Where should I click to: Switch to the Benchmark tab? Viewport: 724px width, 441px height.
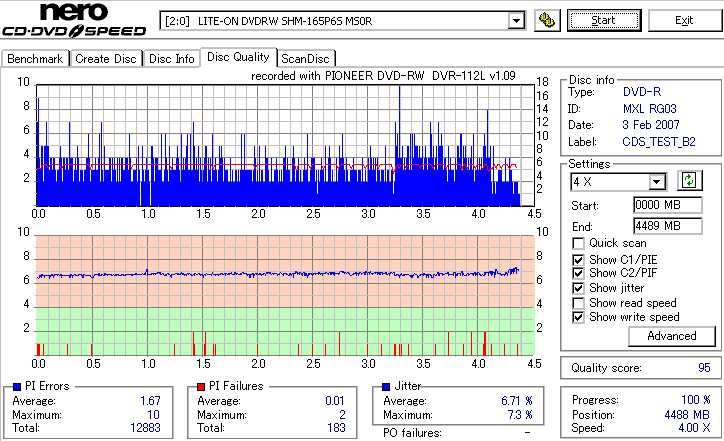tap(35, 59)
